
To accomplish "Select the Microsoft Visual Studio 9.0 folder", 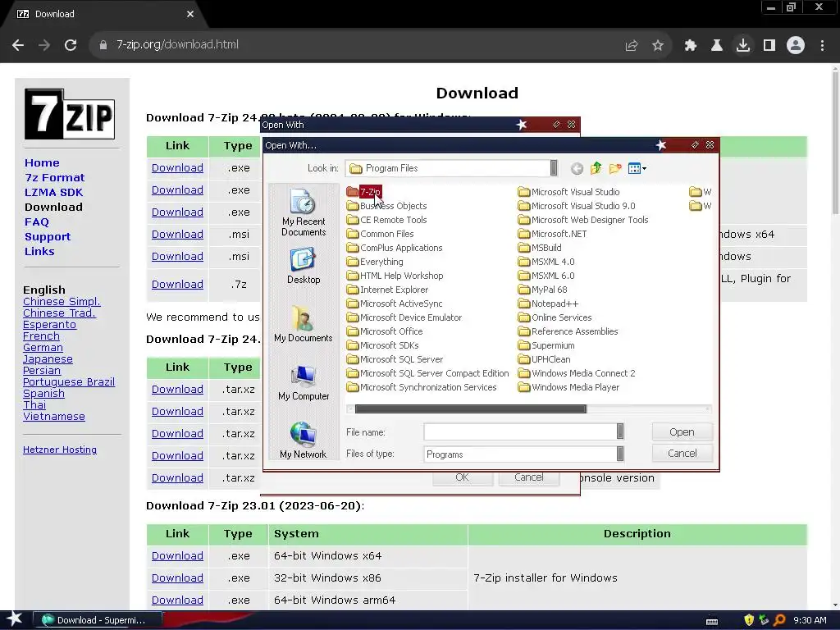I will point(577,206).
